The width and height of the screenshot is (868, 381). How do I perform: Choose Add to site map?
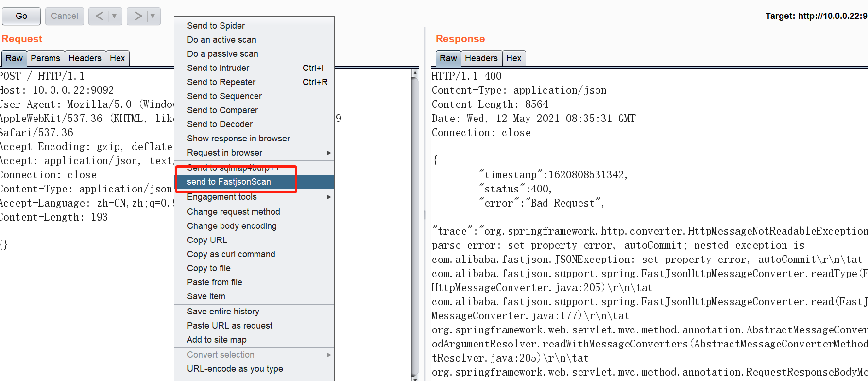coord(254,340)
